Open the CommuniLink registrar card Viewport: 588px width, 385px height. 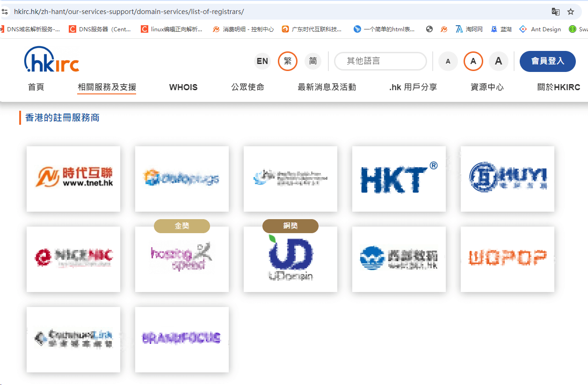click(73, 340)
